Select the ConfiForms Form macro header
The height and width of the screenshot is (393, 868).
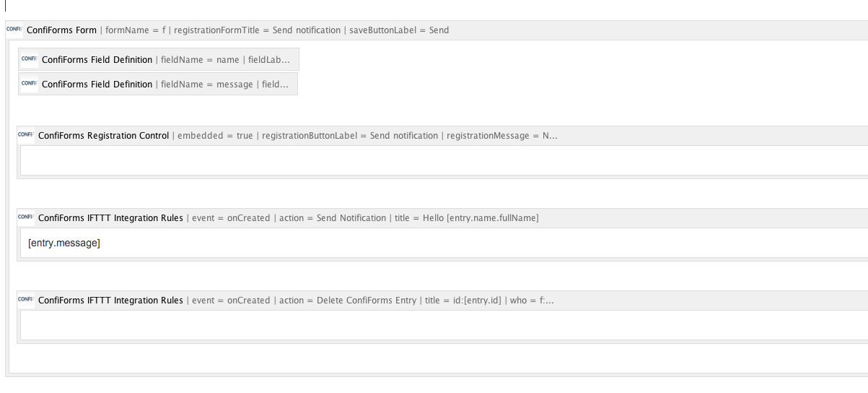click(437, 30)
